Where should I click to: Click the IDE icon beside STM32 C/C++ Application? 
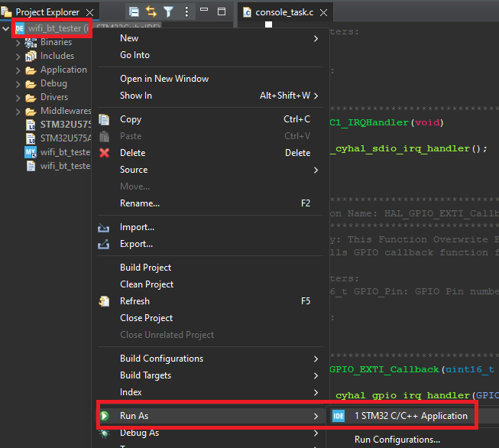339,416
